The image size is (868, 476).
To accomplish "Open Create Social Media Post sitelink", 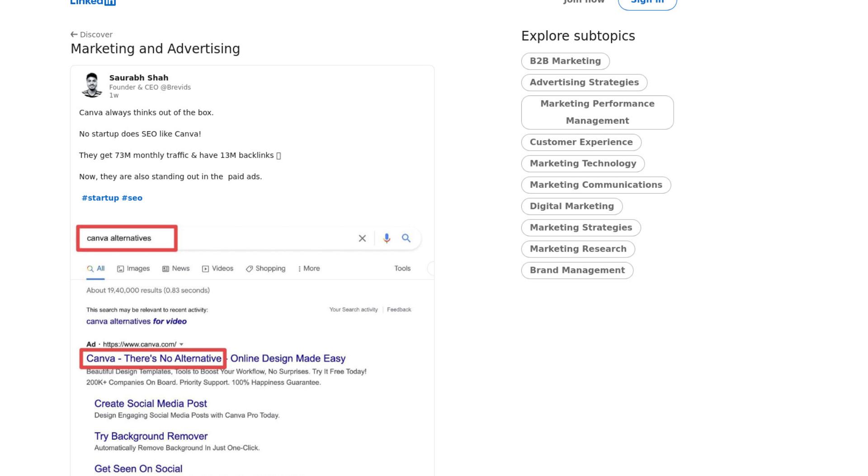I will pos(151,404).
